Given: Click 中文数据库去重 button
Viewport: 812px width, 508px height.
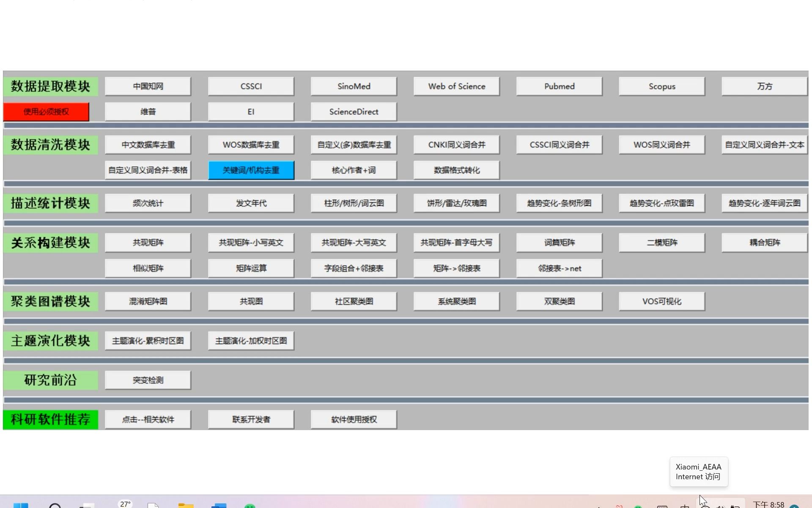Looking at the screenshot, I should tap(148, 145).
